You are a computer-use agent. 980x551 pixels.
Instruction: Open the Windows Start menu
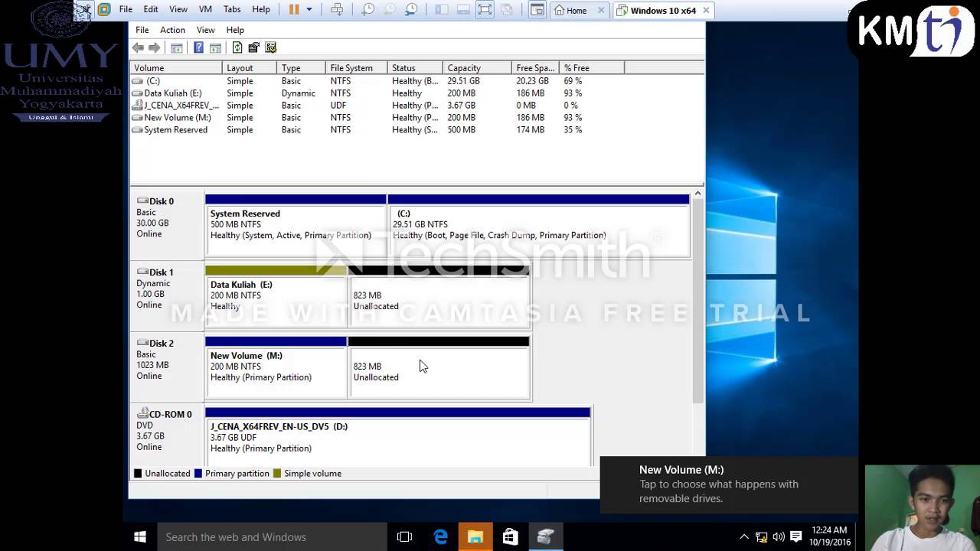(140, 537)
